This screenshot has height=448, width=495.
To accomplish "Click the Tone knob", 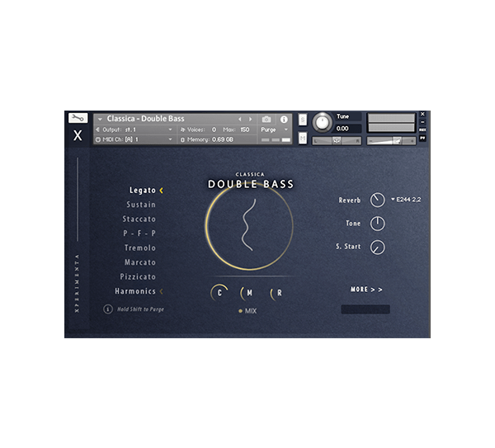I will pos(377,224).
